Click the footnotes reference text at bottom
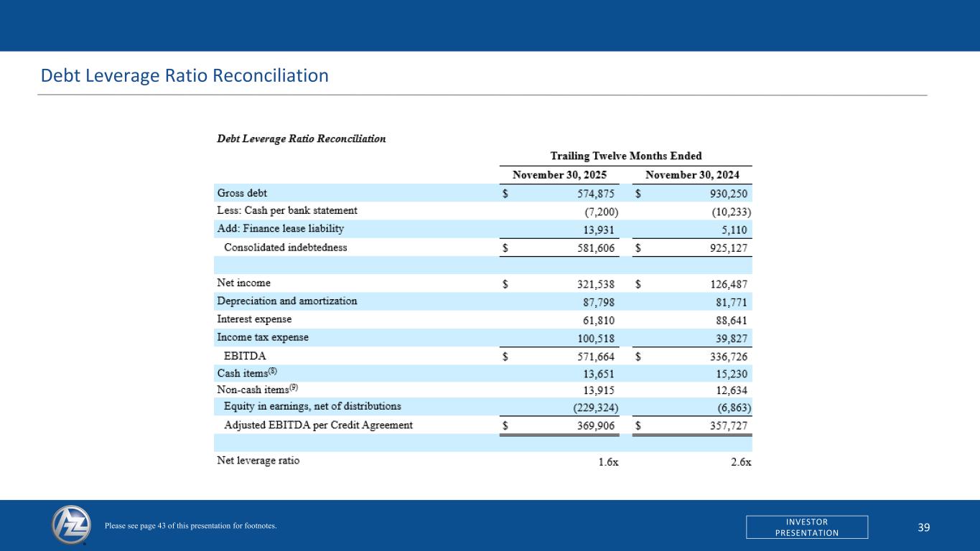The width and height of the screenshot is (980, 551). pos(190,527)
